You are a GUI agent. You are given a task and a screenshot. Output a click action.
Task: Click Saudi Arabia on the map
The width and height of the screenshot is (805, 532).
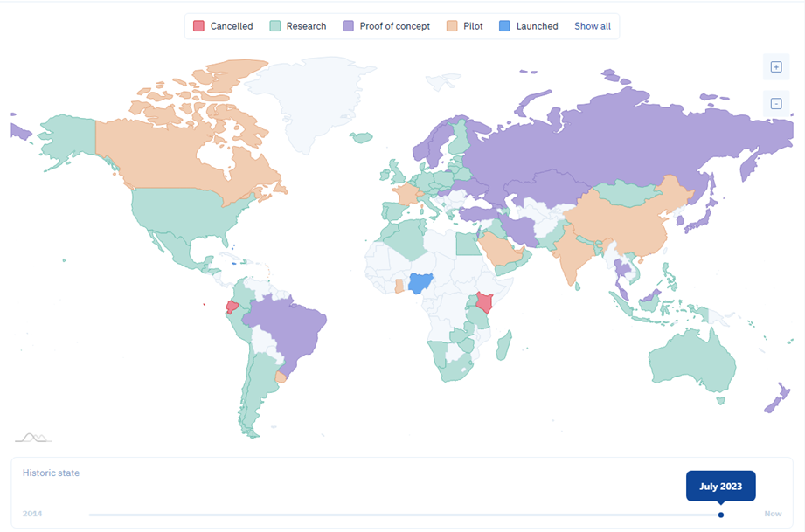[501, 249]
